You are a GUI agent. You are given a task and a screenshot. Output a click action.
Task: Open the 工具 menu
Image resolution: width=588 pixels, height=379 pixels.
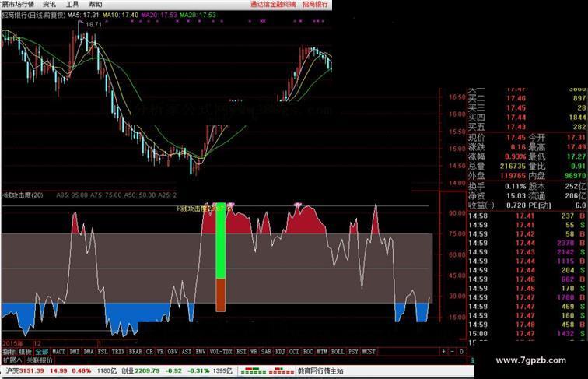72,4
